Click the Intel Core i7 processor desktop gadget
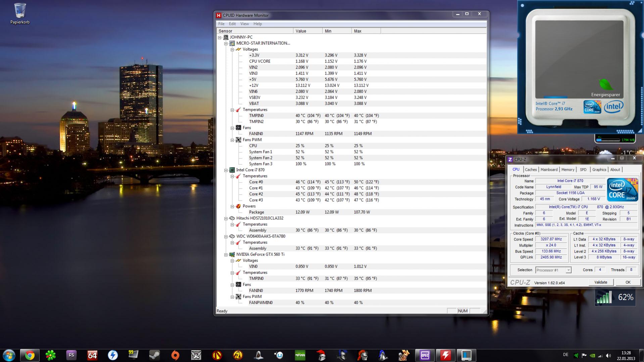The image size is (644, 362). coord(580,67)
